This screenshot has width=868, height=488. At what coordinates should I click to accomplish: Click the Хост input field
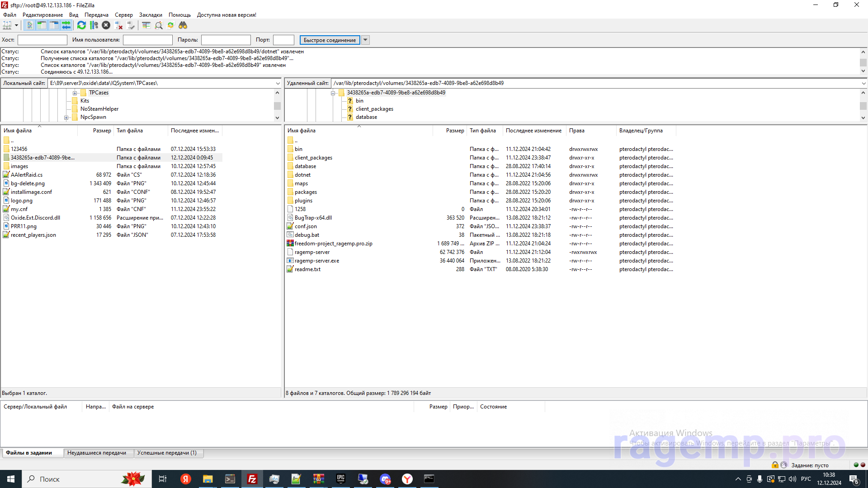(42, 40)
